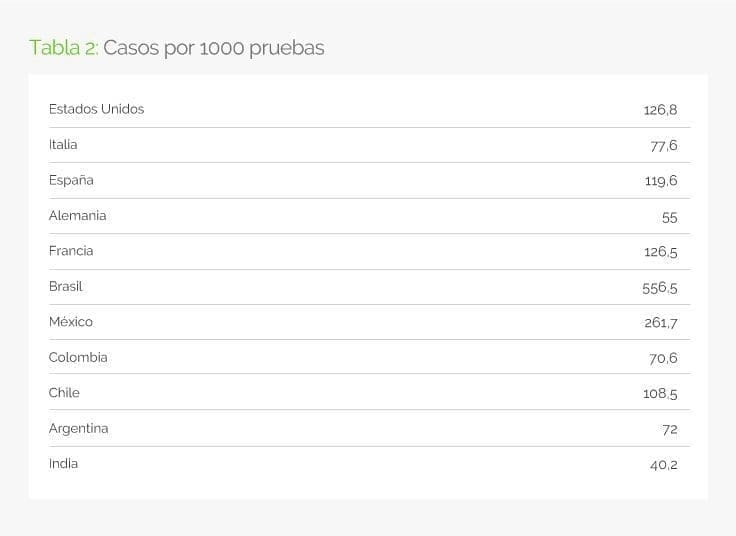Screen dimensions: 736x536
Task: Click the 'Tabla 2:' green heading label
Action: 64,48
